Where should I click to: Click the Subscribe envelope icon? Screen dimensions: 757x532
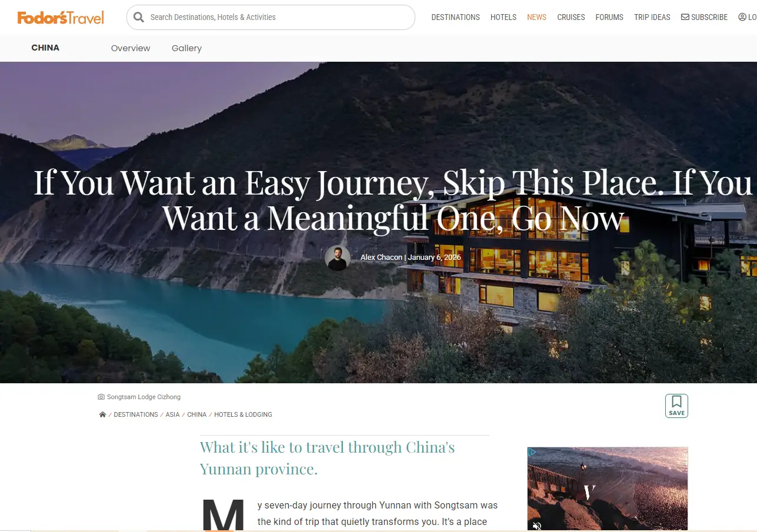click(685, 17)
